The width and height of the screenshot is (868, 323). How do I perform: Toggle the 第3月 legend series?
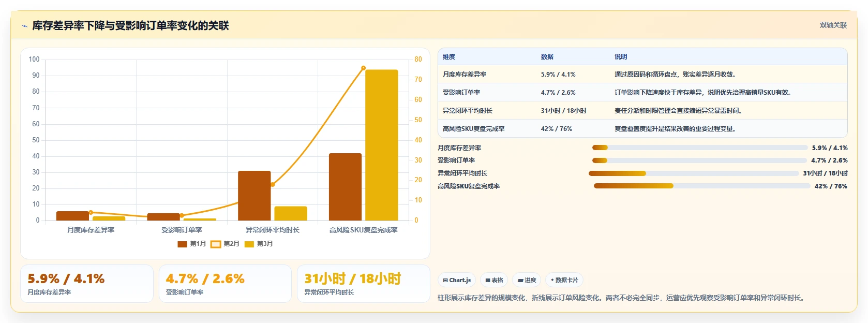point(259,244)
